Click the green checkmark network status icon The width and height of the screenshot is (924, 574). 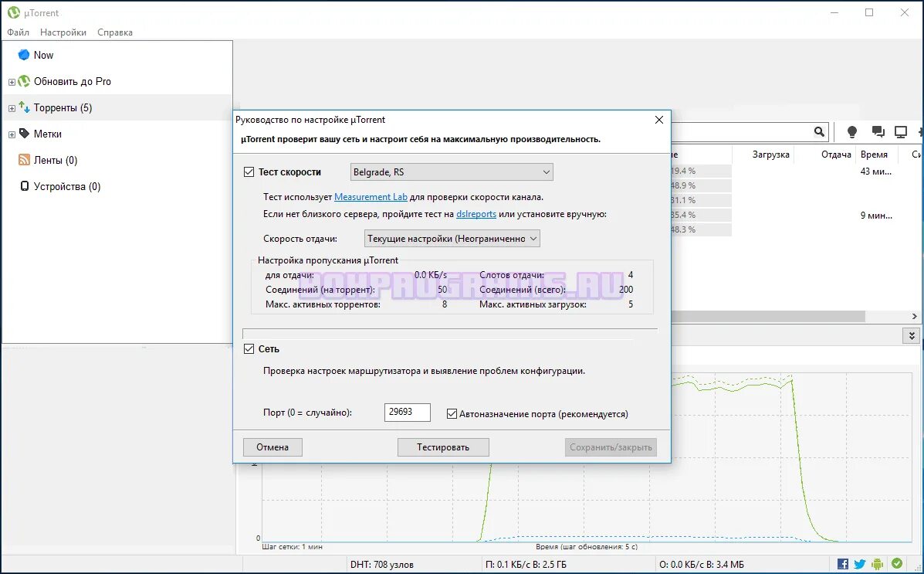tap(897, 564)
